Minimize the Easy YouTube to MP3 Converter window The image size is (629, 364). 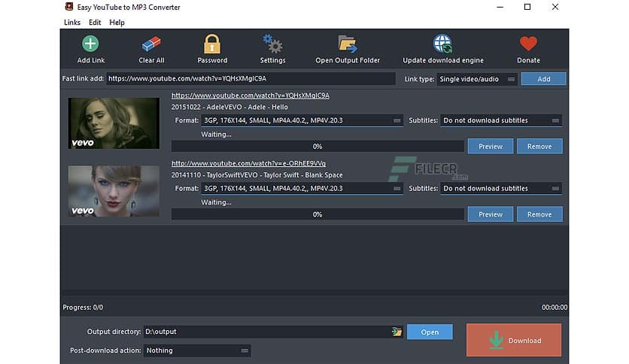(x=500, y=8)
